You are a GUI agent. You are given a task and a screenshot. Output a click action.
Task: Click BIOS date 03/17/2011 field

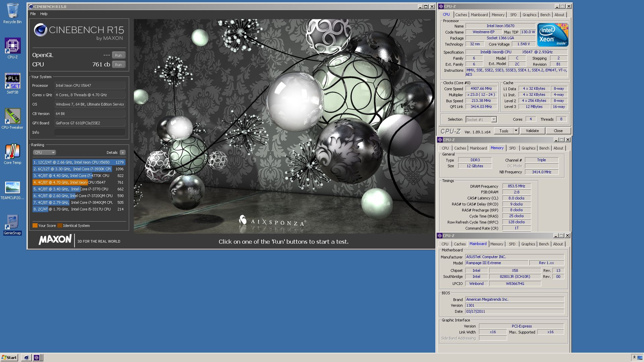pyautogui.click(x=515, y=312)
